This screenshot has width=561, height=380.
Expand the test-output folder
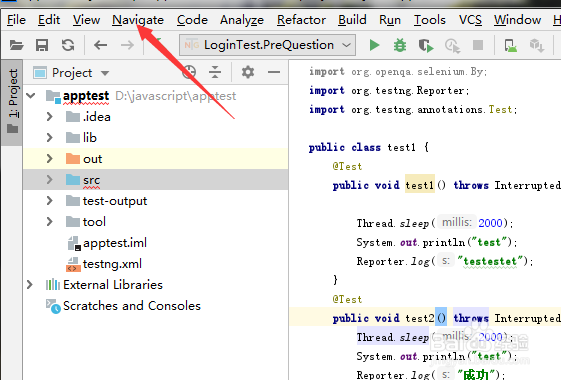pos(50,201)
